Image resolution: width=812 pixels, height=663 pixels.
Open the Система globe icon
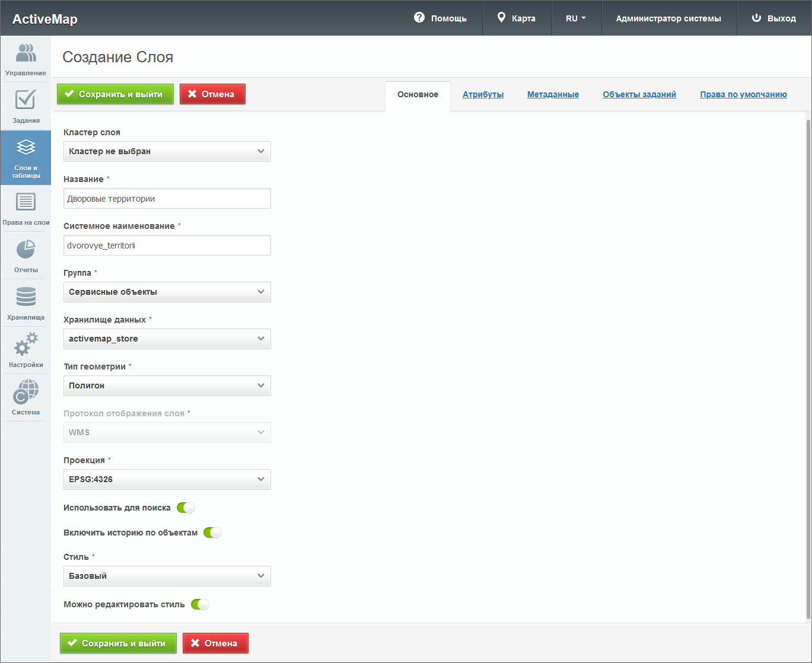click(26, 391)
